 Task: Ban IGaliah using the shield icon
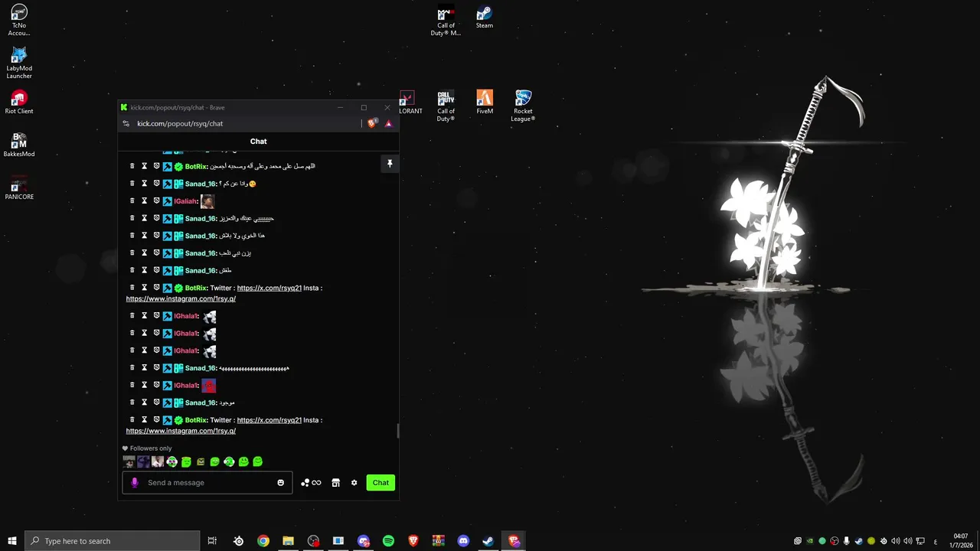tap(156, 201)
